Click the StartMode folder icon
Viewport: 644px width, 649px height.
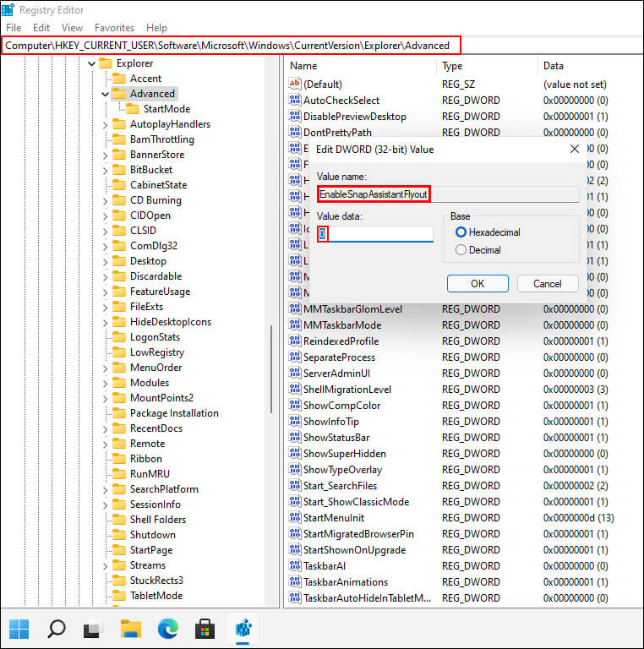tap(133, 109)
